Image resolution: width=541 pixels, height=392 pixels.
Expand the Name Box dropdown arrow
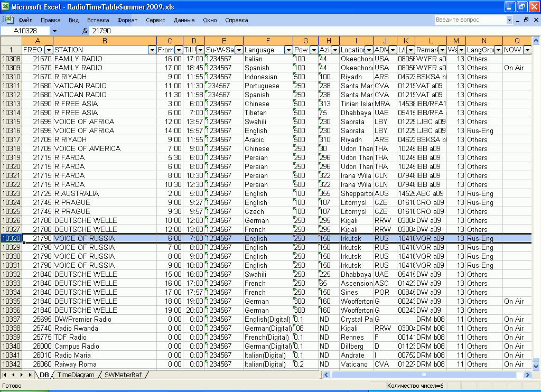54,31
